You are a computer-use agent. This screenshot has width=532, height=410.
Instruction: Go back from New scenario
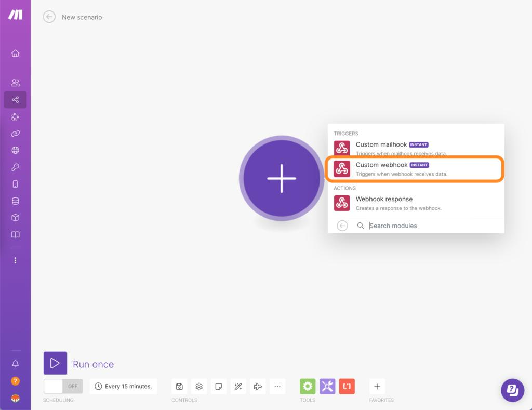(49, 17)
